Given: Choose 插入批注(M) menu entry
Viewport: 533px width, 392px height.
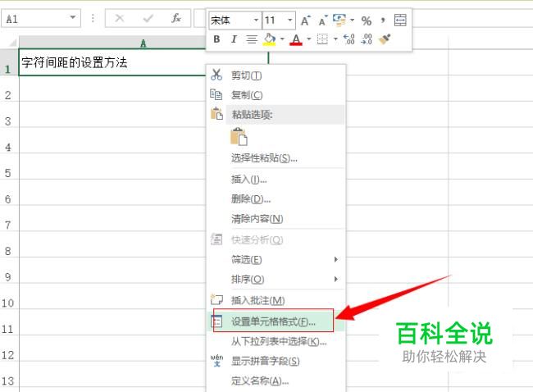Looking at the screenshot, I should click(276, 300).
